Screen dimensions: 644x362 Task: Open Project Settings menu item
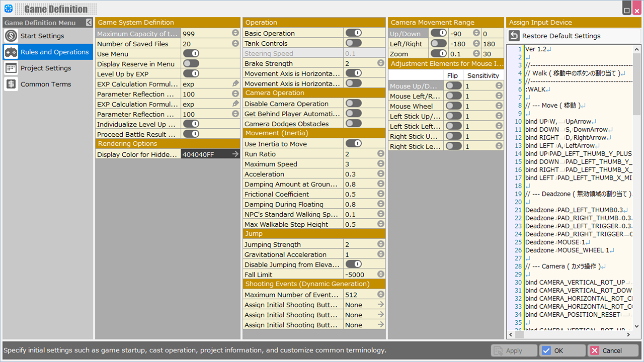(x=46, y=68)
